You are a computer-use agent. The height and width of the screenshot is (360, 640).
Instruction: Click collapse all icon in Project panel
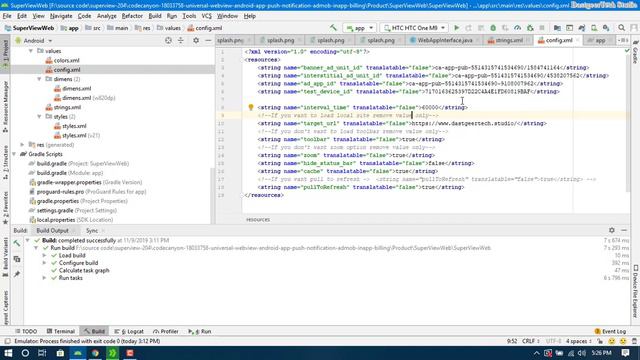pyautogui.click(x=181, y=40)
